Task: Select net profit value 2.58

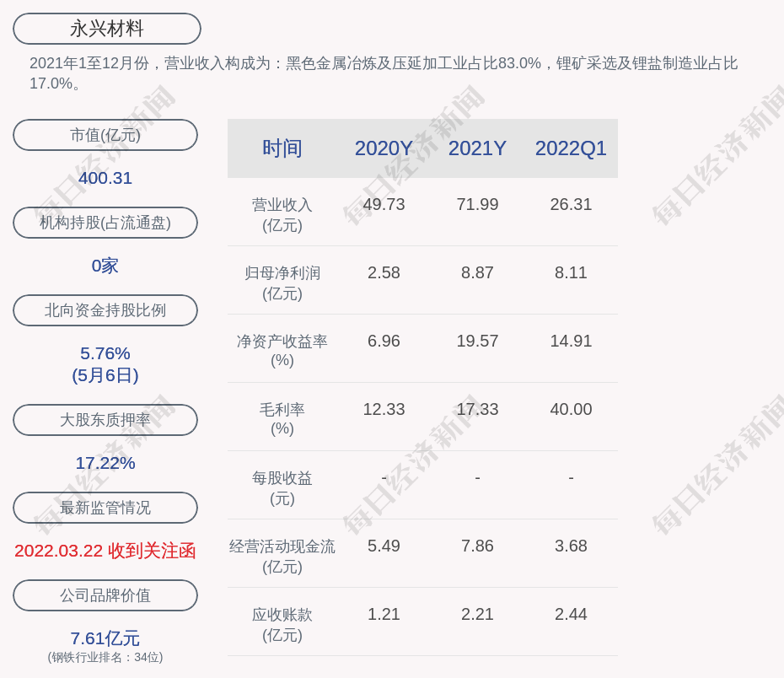Action: pyautogui.click(x=384, y=273)
